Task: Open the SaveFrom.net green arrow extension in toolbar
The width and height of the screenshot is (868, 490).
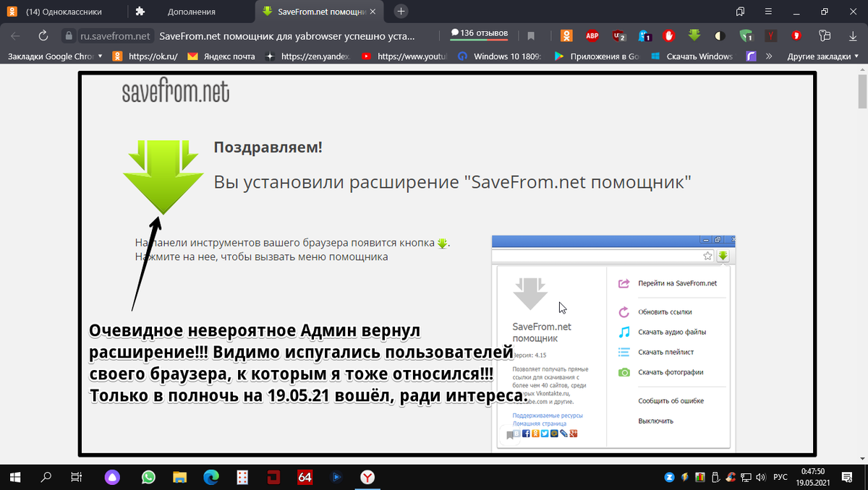Action: click(x=694, y=35)
